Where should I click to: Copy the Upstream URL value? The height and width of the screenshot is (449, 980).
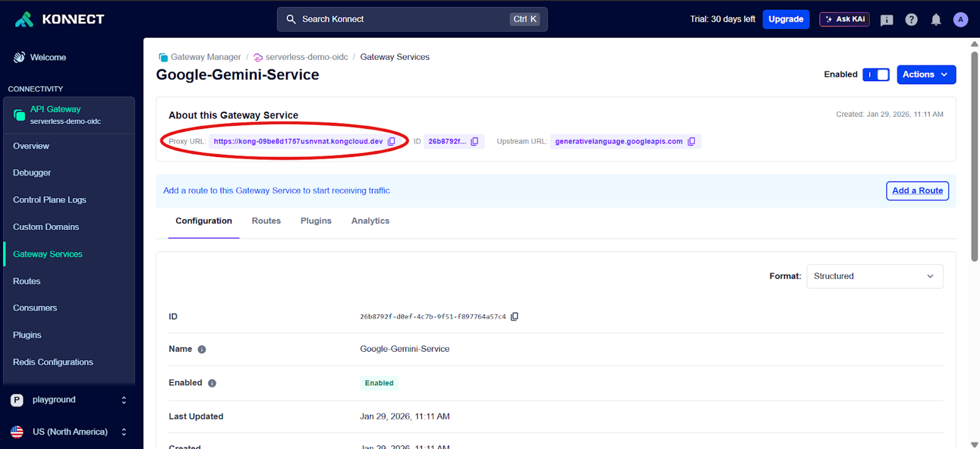click(x=691, y=141)
